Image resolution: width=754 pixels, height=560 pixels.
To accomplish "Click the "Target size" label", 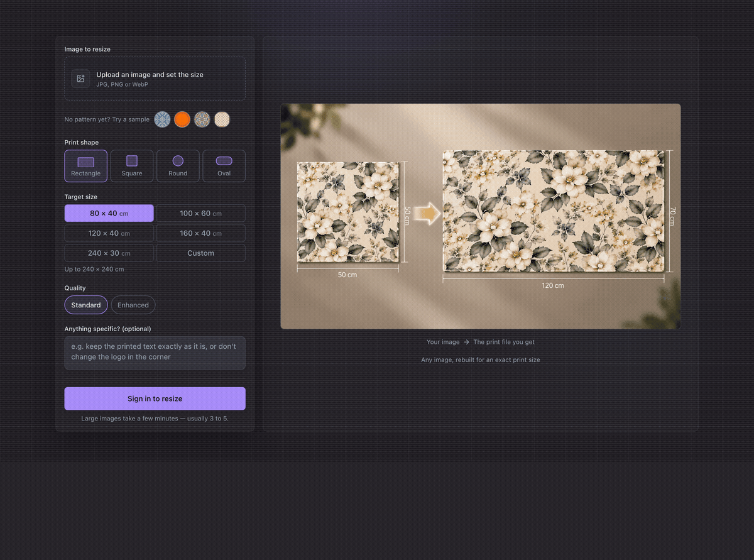I will pyautogui.click(x=81, y=197).
